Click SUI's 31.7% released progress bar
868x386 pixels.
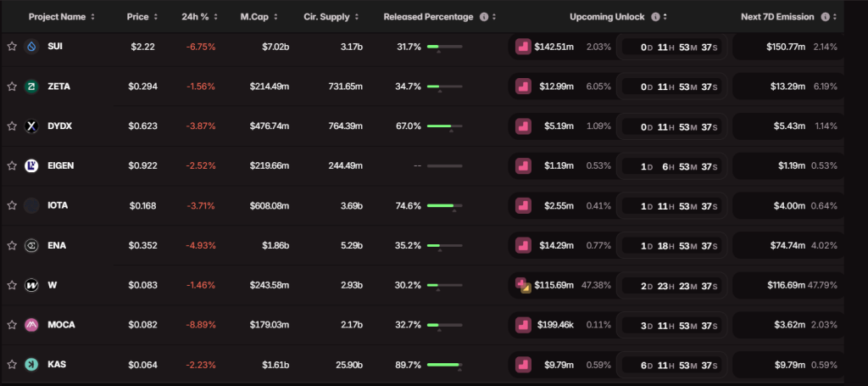coord(444,47)
